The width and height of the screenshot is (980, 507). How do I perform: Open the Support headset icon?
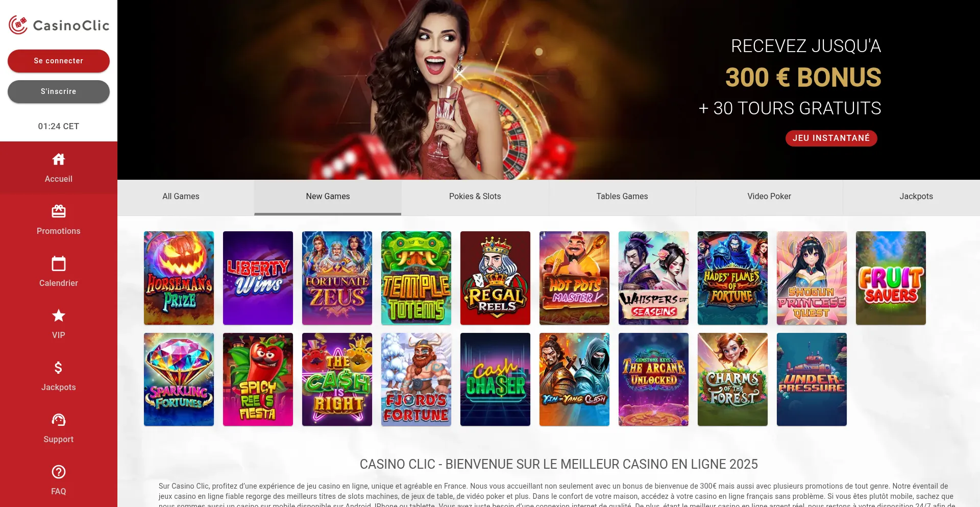59,420
